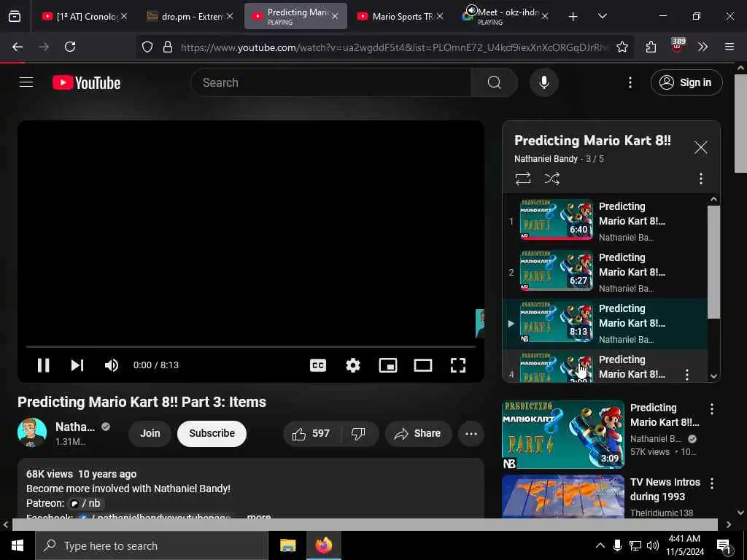Image resolution: width=747 pixels, height=560 pixels.
Task: Click the video progress bar
Action: click(x=251, y=346)
